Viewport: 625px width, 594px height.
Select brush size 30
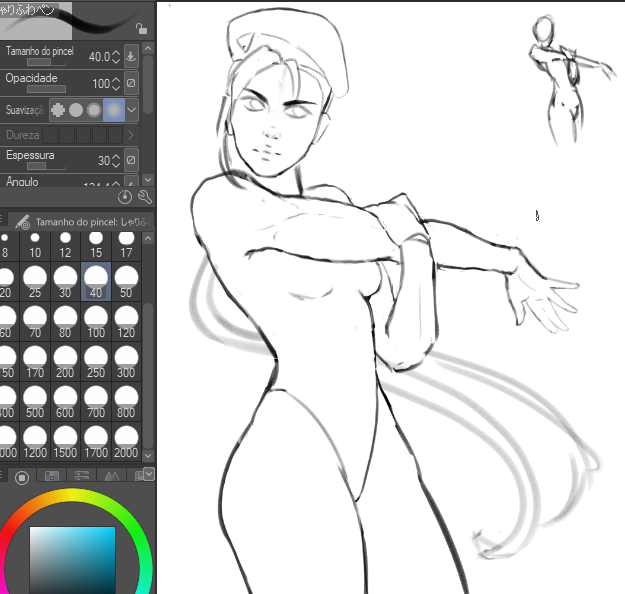(x=65, y=281)
